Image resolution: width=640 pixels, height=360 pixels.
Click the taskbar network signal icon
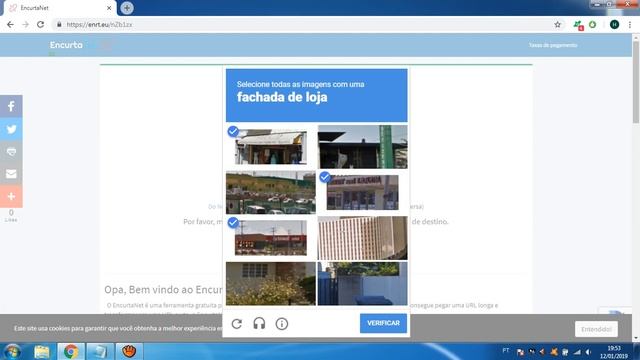click(577, 352)
